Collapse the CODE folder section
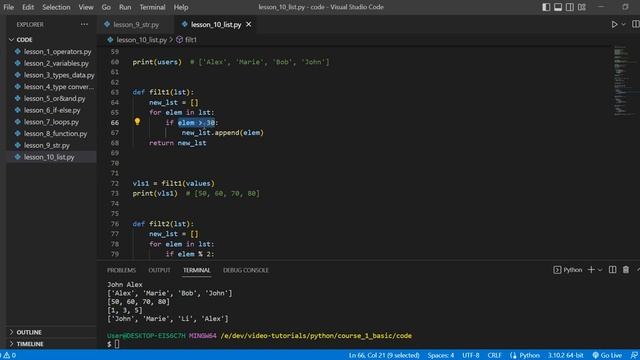This screenshot has height=360, width=640. 24,40
